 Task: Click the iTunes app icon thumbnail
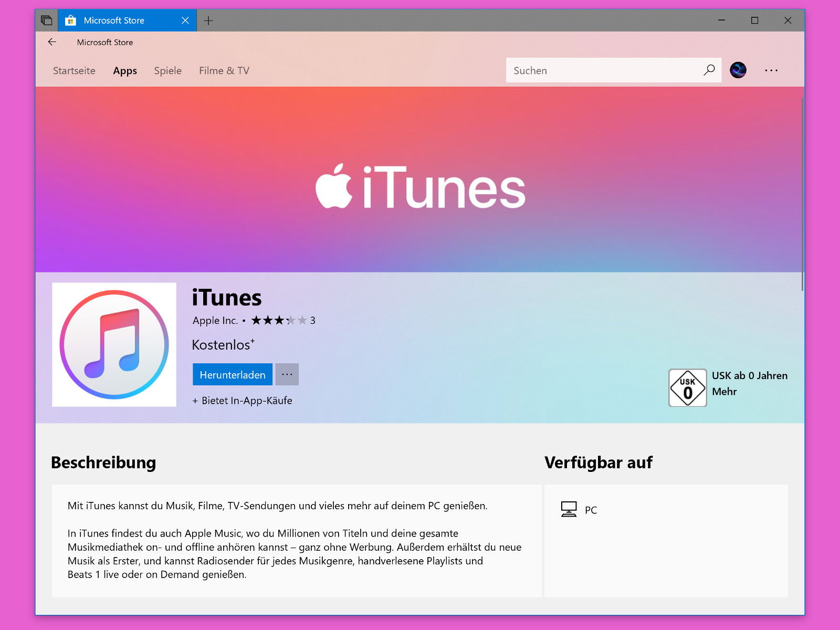pos(114,344)
